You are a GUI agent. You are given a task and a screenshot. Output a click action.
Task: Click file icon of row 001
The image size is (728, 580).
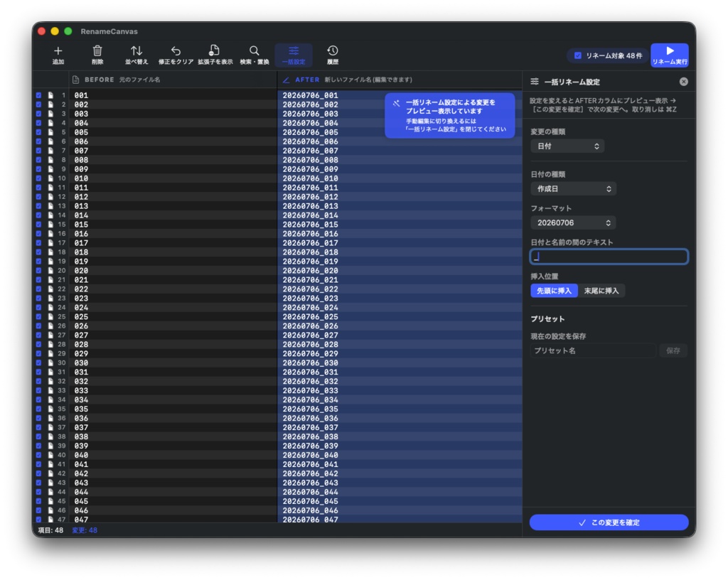pos(50,95)
